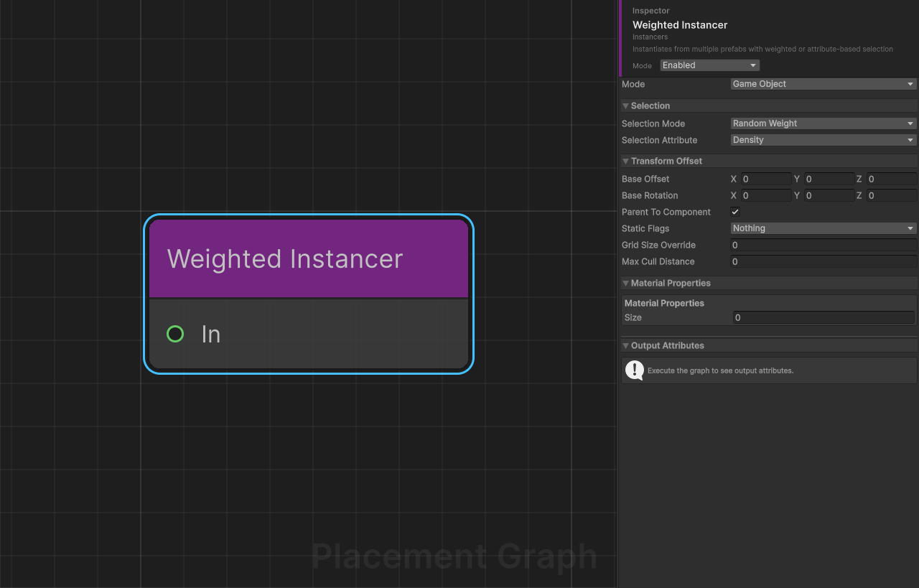Collapse the Output Attributes section
Screen dimensions: 919x588
pyautogui.click(x=625, y=345)
